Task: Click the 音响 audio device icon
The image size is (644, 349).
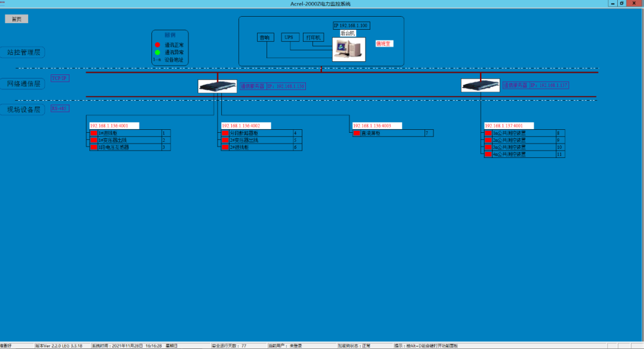Action: 265,37
